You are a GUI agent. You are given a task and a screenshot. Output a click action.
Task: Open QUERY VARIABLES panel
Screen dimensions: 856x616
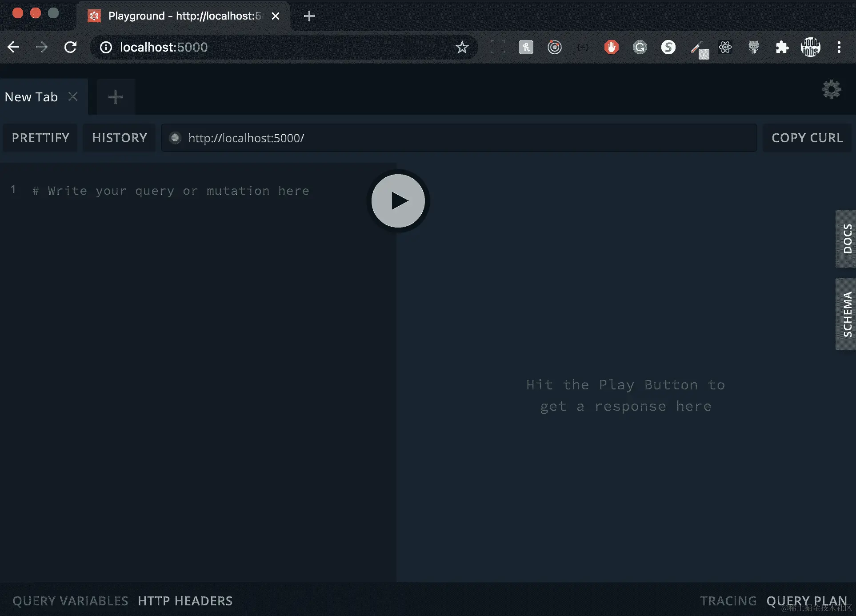point(70,601)
